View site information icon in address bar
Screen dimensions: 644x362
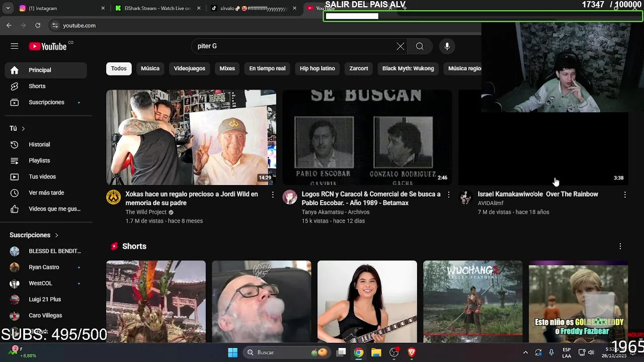(x=55, y=25)
